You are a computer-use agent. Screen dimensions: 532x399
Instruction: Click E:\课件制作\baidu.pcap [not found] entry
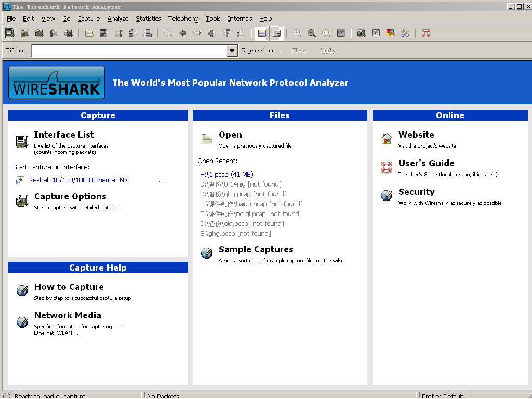pos(251,204)
